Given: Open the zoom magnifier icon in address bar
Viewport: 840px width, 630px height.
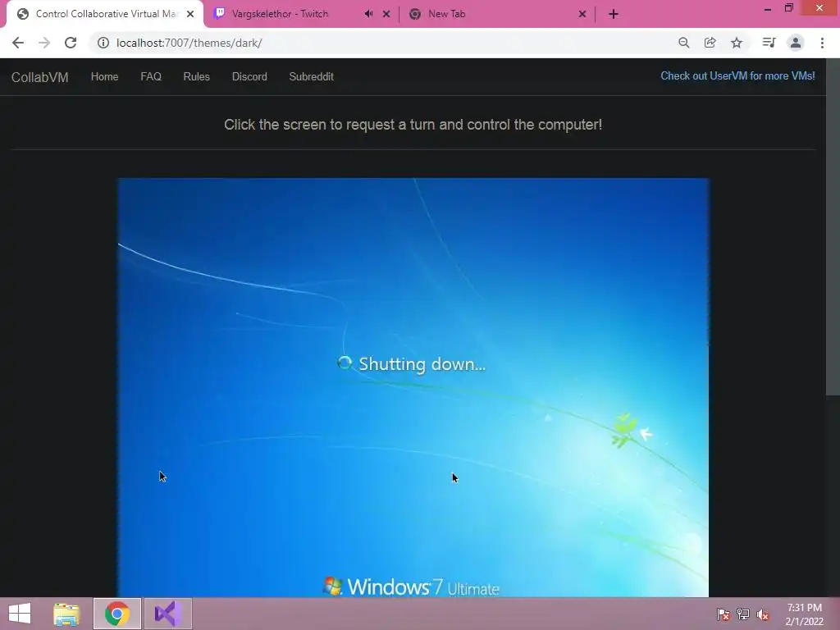Looking at the screenshot, I should pyautogui.click(x=683, y=43).
